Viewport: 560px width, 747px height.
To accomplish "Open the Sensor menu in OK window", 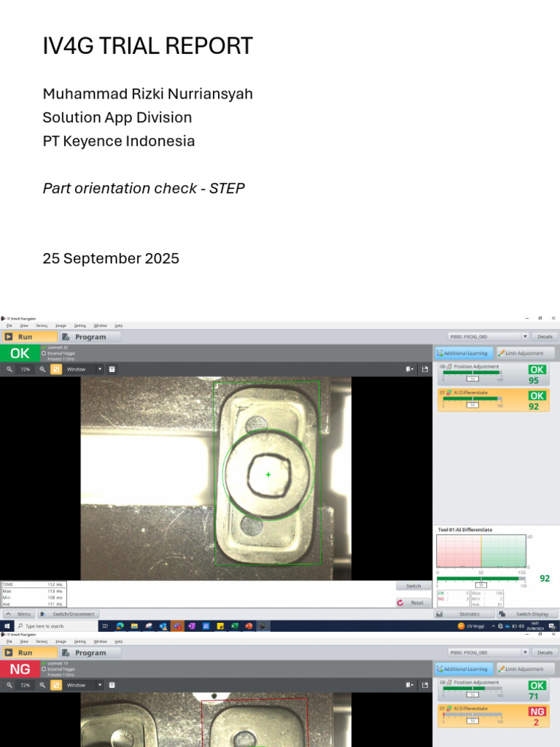I will (x=42, y=326).
